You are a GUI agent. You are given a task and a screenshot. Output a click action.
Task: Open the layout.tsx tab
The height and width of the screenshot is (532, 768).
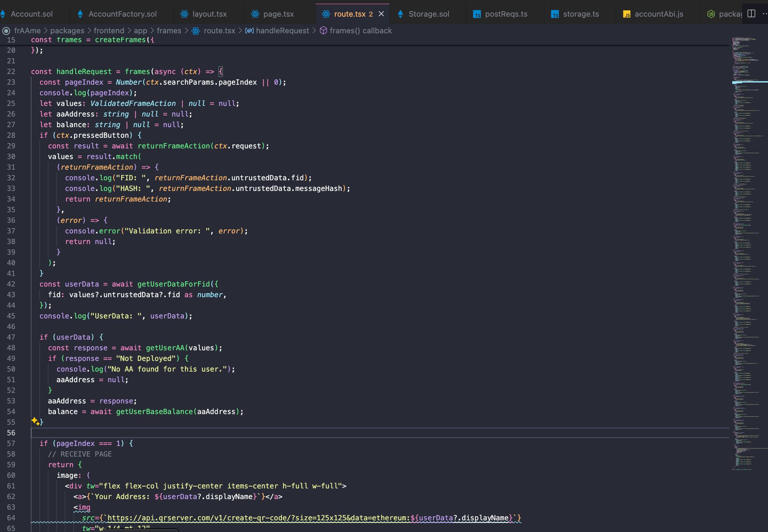[x=209, y=14]
